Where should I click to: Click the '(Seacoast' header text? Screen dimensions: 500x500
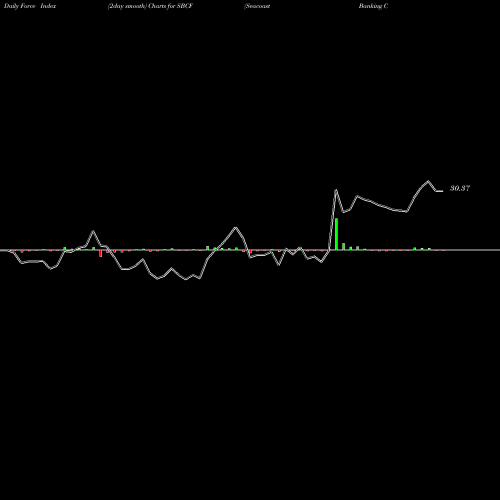[x=257, y=6]
